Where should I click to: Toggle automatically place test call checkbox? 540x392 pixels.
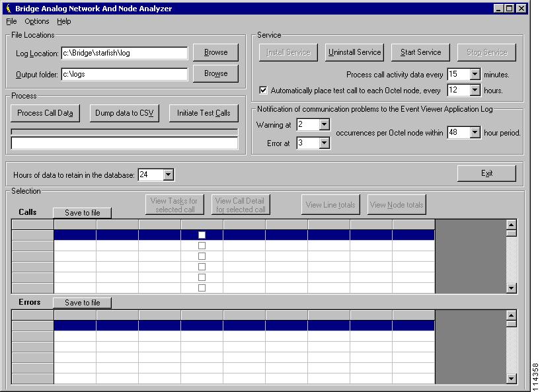pos(263,91)
